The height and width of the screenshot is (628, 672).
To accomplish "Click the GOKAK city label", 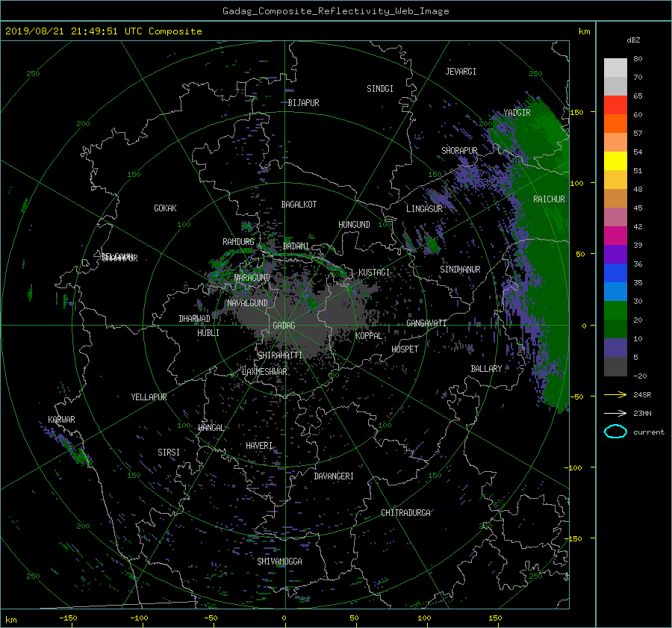I will click(165, 208).
